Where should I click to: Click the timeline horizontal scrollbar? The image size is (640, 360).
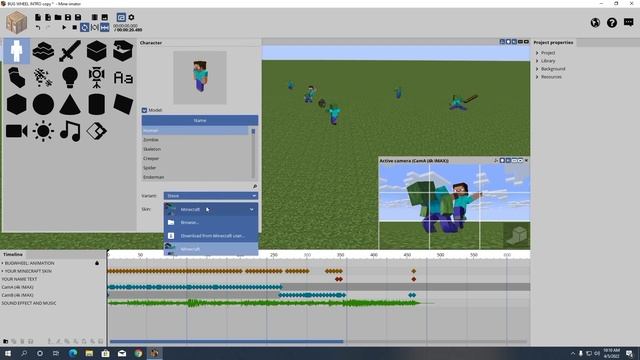click(x=227, y=342)
